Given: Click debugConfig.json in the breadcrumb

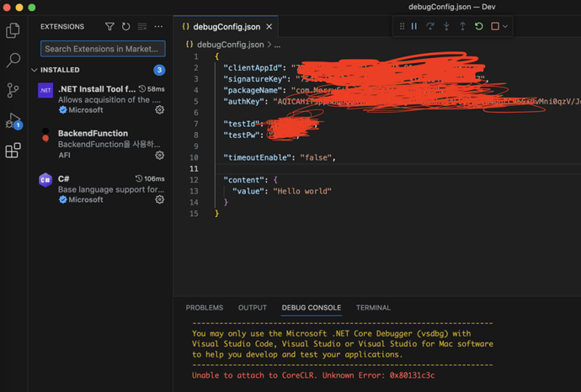Looking at the screenshot, I should pos(230,45).
